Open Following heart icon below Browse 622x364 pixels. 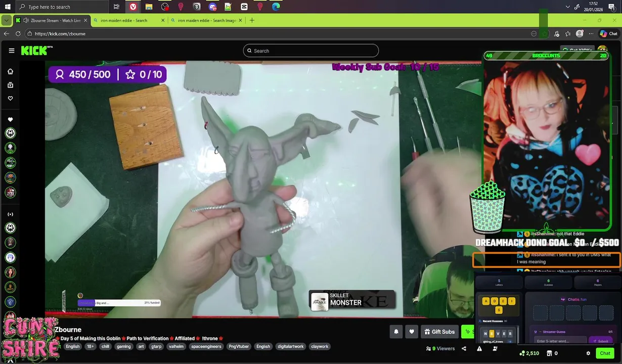tap(10, 98)
